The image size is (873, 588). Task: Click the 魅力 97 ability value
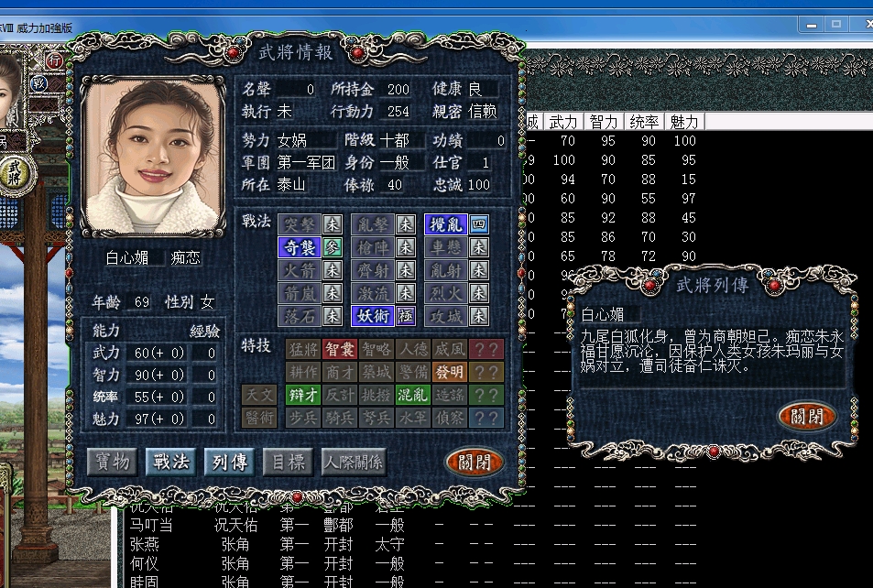tap(159, 419)
